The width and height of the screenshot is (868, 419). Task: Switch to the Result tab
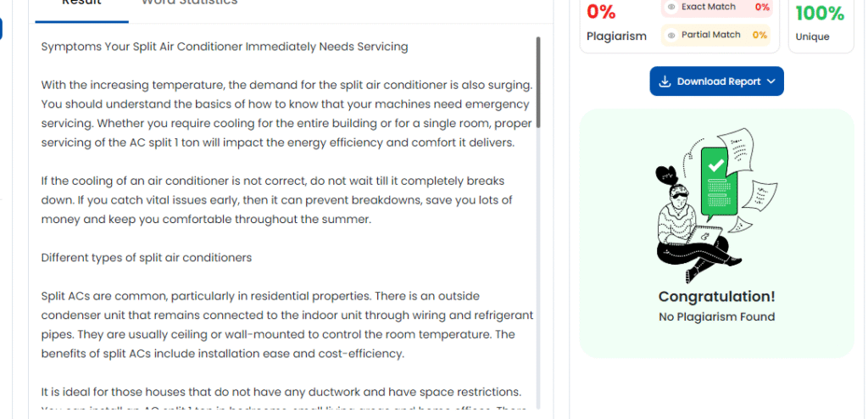point(82,3)
